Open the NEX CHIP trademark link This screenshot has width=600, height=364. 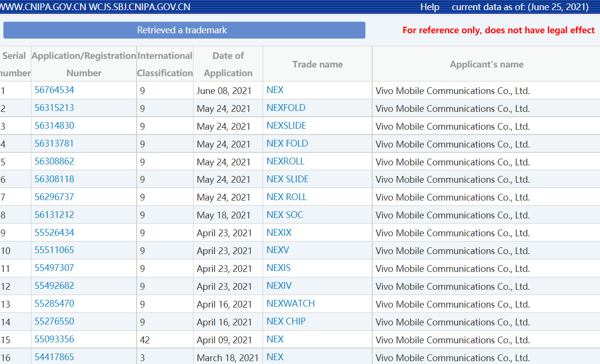click(x=286, y=322)
